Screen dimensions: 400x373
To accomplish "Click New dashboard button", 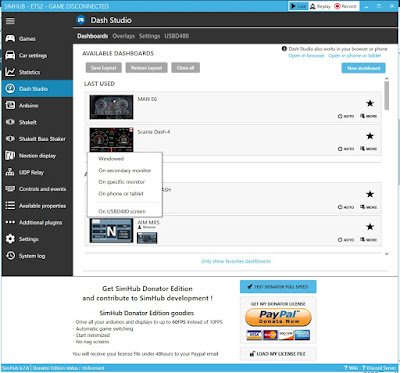I will [x=363, y=68].
